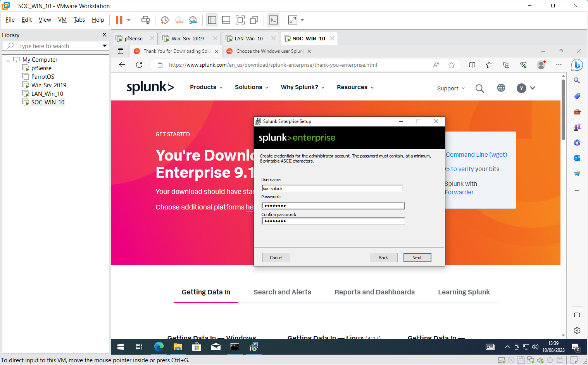Revert VM to previous snapshot
The height and width of the screenshot is (365, 588).
click(x=179, y=20)
